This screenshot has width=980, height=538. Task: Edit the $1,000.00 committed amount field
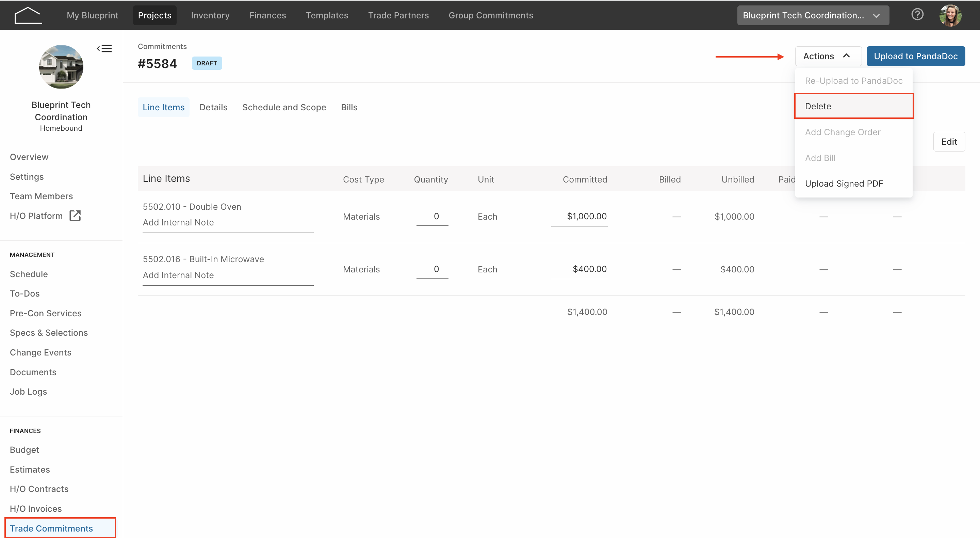click(x=579, y=217)
